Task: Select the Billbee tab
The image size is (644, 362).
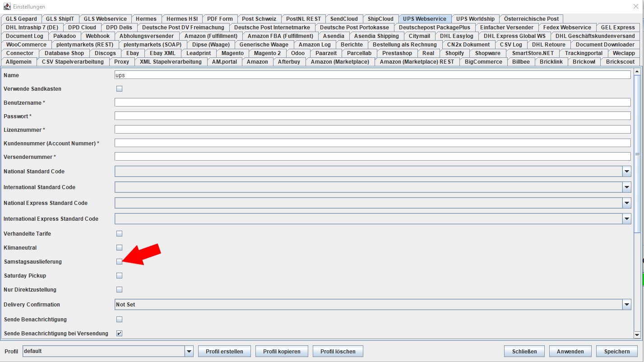Action: (521, 62)
